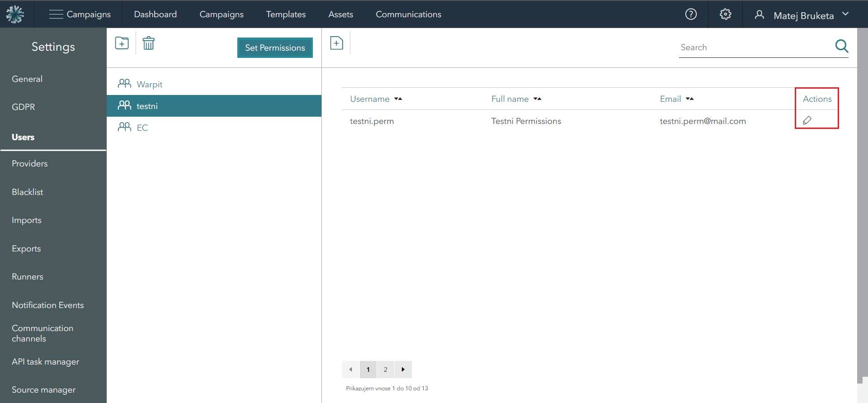
Task: Sort table by Full name column arrows
Action: coord(537,99)
